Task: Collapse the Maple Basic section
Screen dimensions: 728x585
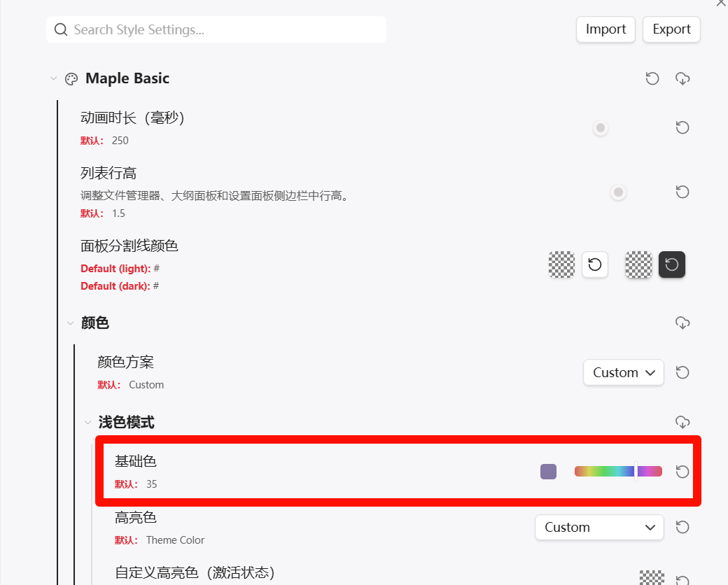Action: (x=54, y=78)
